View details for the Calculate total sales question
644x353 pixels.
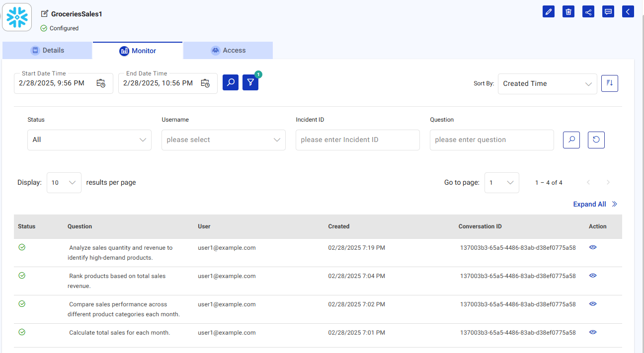coord(592,332)
